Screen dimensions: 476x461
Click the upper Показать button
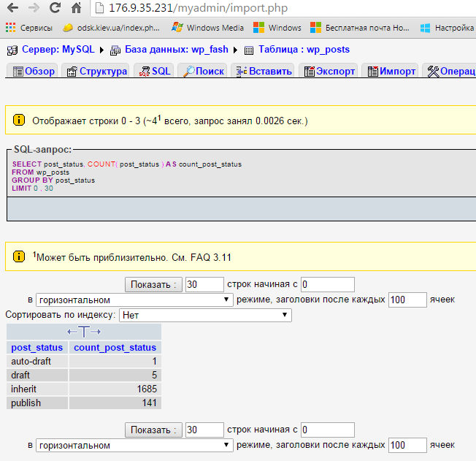click(153, 284)
